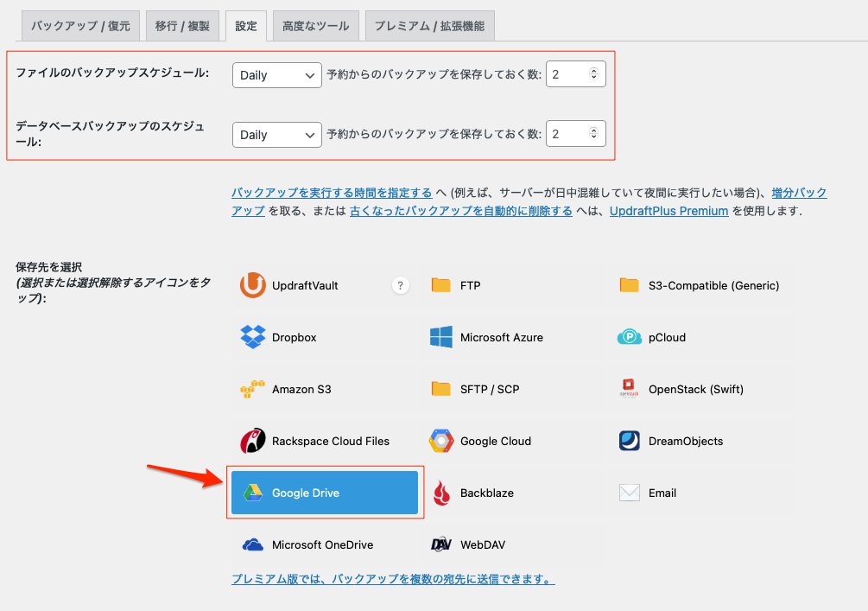This screenshot has width=868, height=611.
Task: Select the Email envelope icon
Action: click(x=630, y=493)
